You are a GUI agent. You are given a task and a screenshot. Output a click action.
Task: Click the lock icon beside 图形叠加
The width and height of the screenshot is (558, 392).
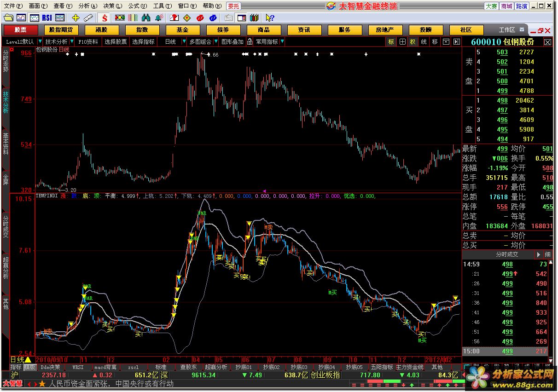pyautogui.click(x=250, y=41)
